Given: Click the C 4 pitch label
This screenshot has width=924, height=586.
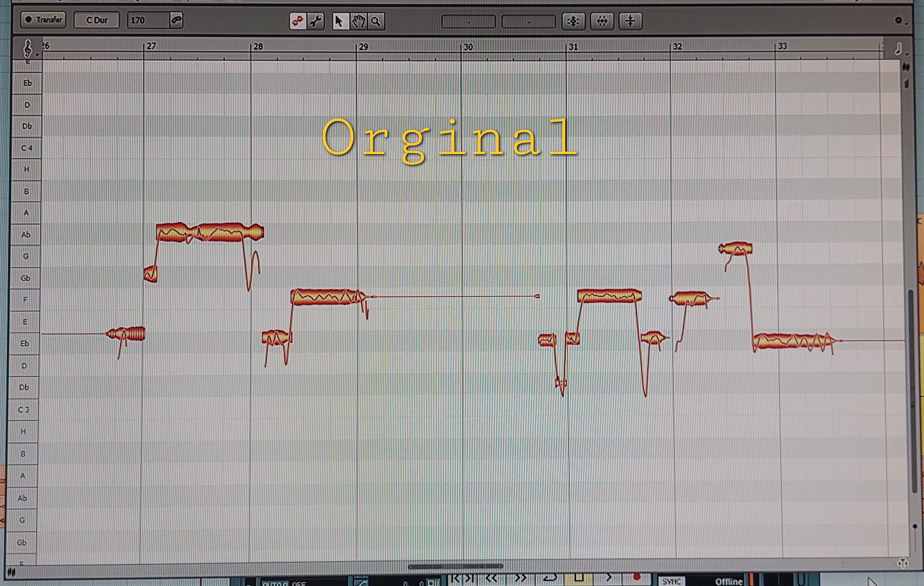Looking at the screenshot, I should 26,148.
